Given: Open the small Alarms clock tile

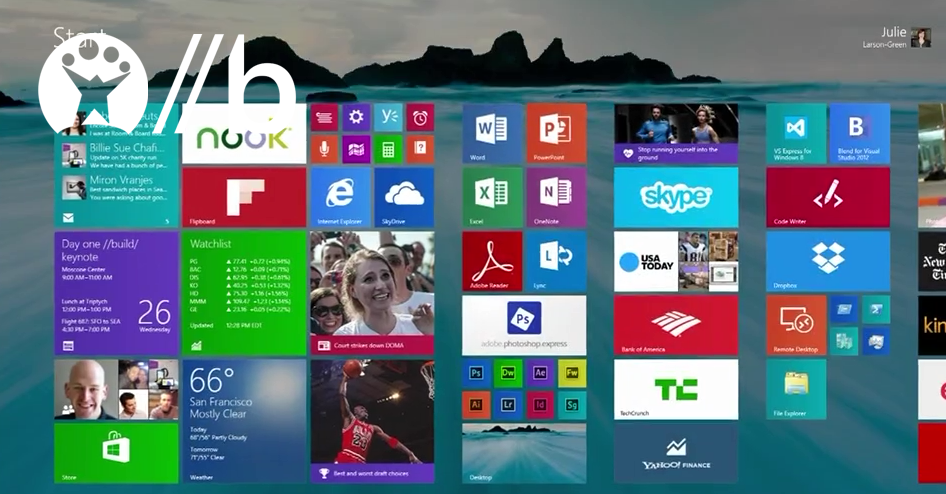Looking at the screenshot, I should [420, 118].
